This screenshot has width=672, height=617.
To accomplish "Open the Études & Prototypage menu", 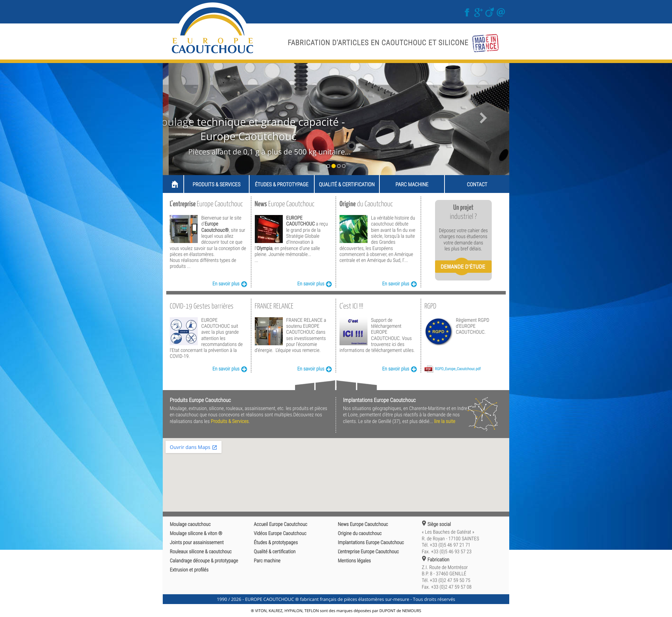I will 282,184.
